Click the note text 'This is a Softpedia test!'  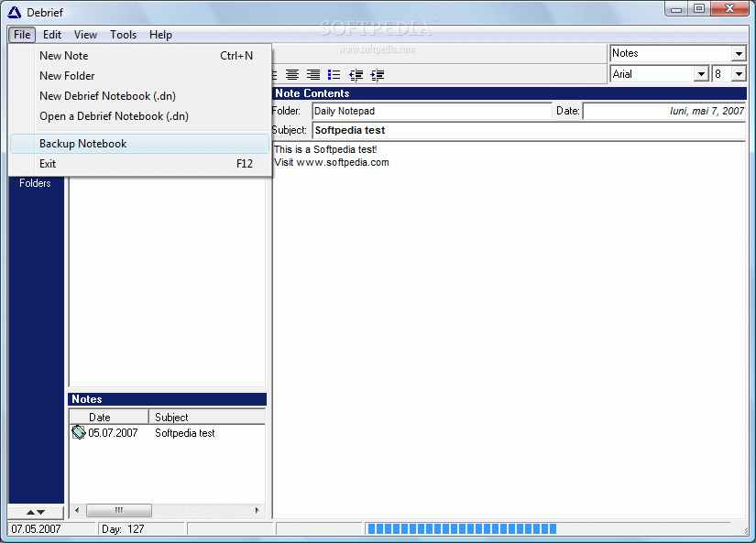(325, 150)
